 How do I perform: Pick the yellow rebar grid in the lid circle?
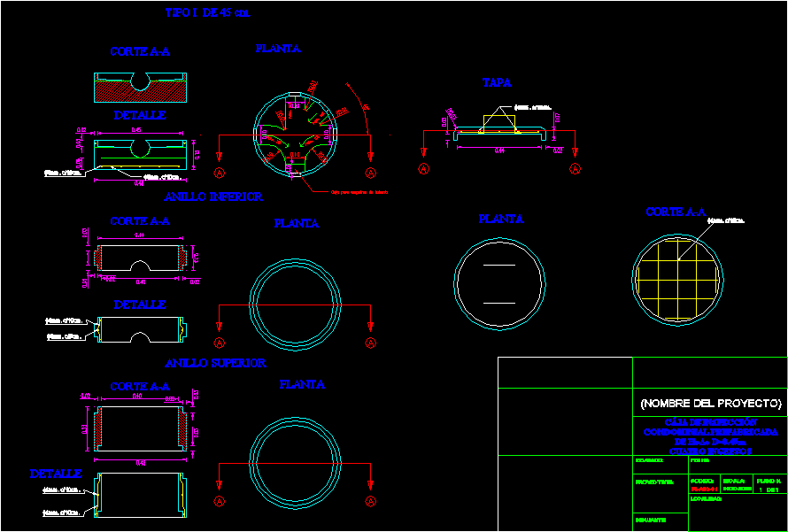click(x=677, y=280)
